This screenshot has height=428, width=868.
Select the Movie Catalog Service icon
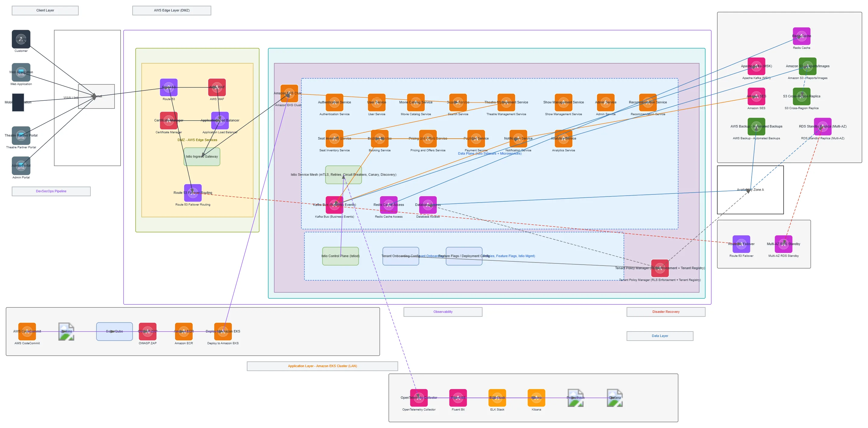pos(416,102)
